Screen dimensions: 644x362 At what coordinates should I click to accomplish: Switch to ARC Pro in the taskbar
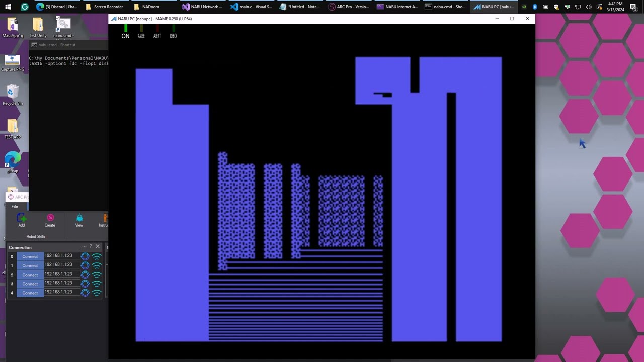tap(348, 7)
